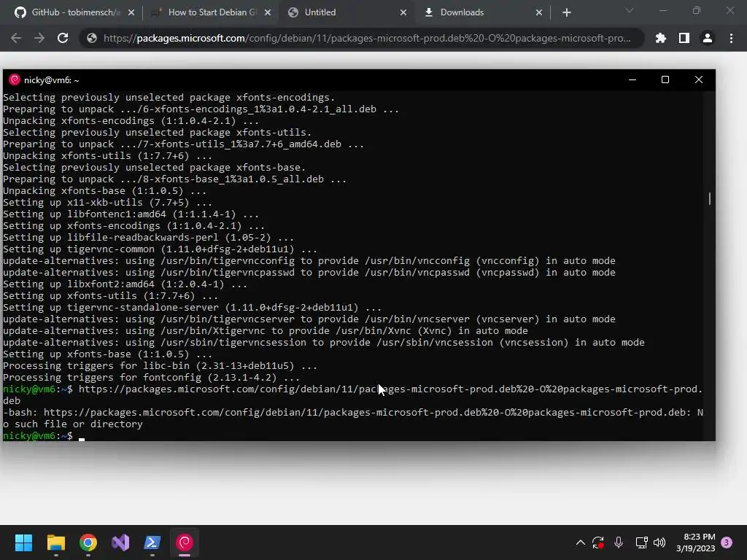
Task: Show hidden system tray icons
Action: (x=580, y=542)
